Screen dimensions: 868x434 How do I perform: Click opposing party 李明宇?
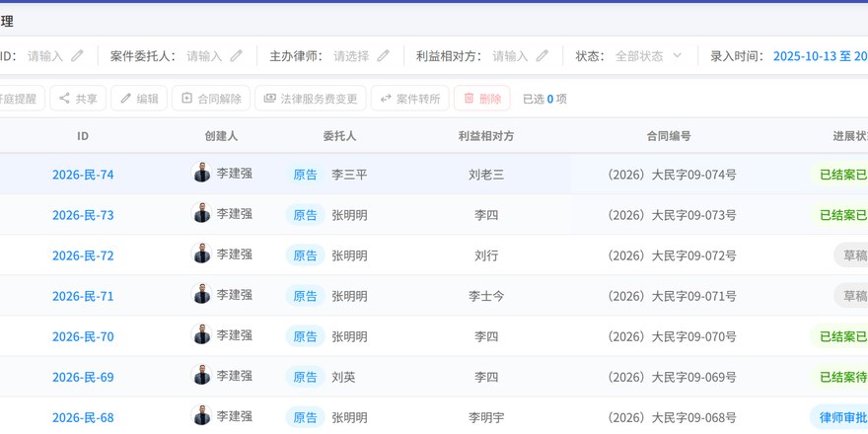pos(486,417)
